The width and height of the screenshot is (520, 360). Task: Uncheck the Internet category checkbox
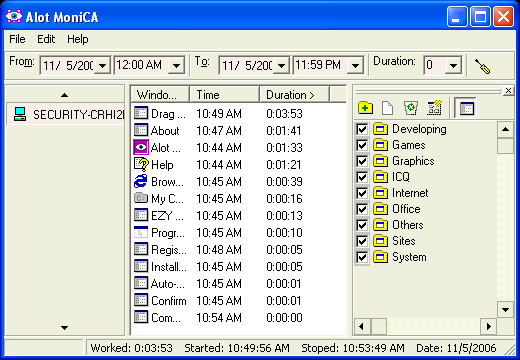(362, 193)
